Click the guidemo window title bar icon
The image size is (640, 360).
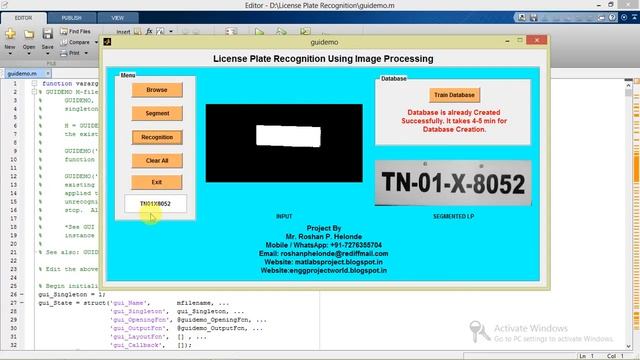(107, 42)
